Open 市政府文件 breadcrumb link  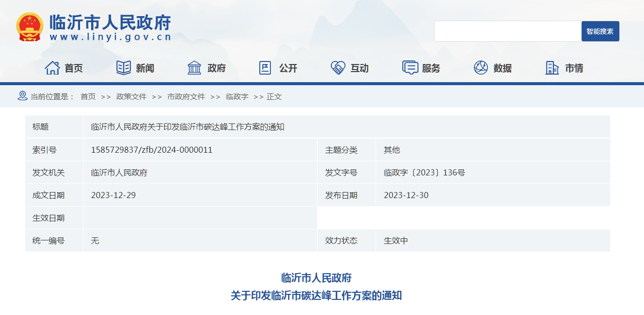click(186, 97)
